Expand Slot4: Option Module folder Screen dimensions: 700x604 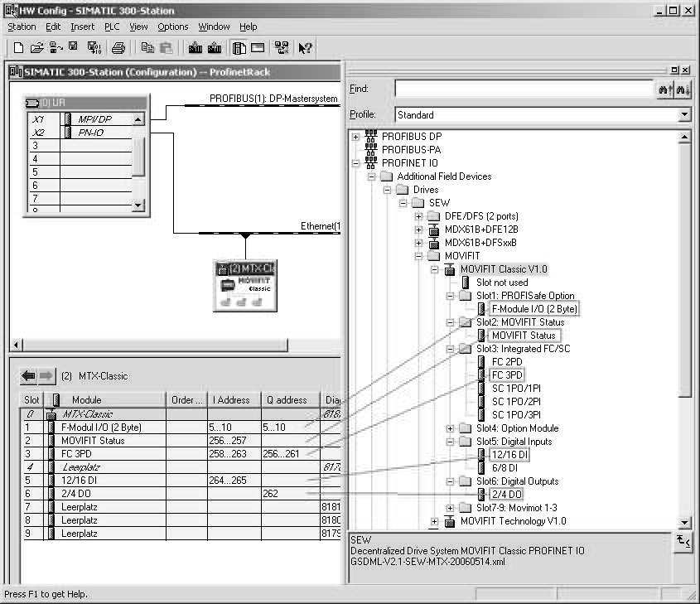450,428
